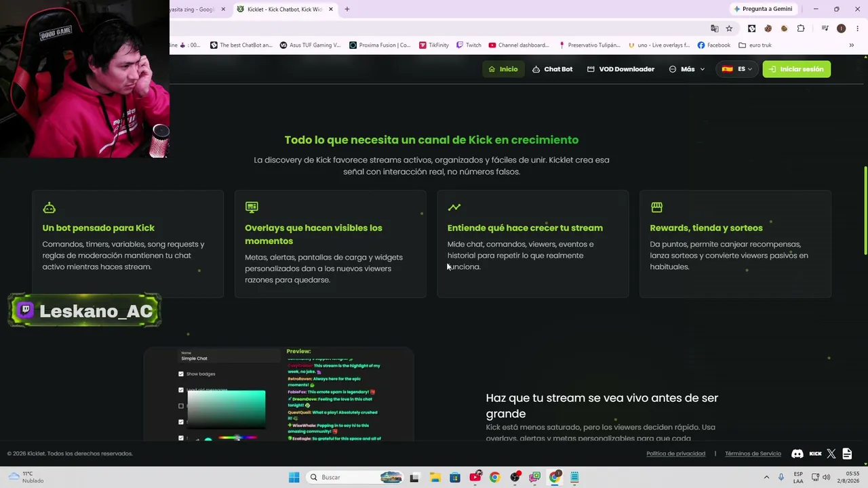Viewport: 868px width, 488px height.
Task: Open the Twitch bookmark
Action: pyautogui.click(x=469, y=45)
